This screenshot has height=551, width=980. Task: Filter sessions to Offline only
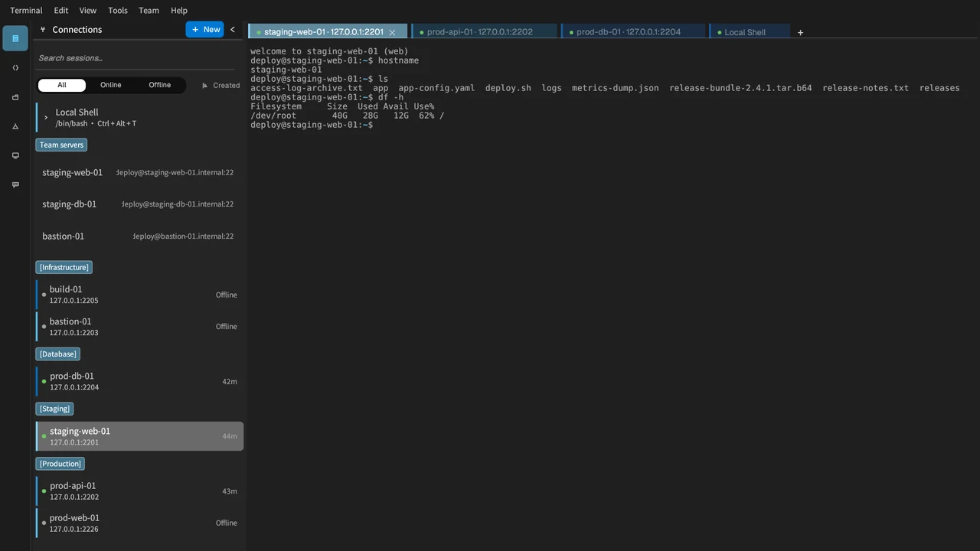(x=159, y=85)
